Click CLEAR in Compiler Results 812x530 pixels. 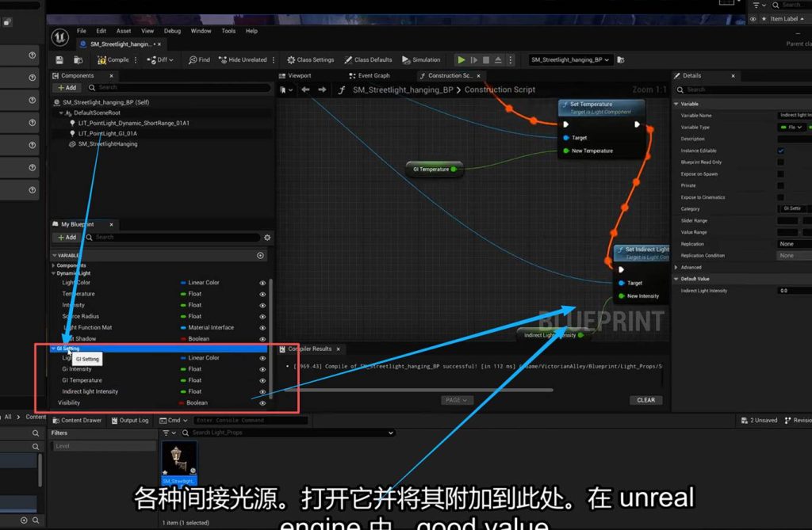(645, 400)
